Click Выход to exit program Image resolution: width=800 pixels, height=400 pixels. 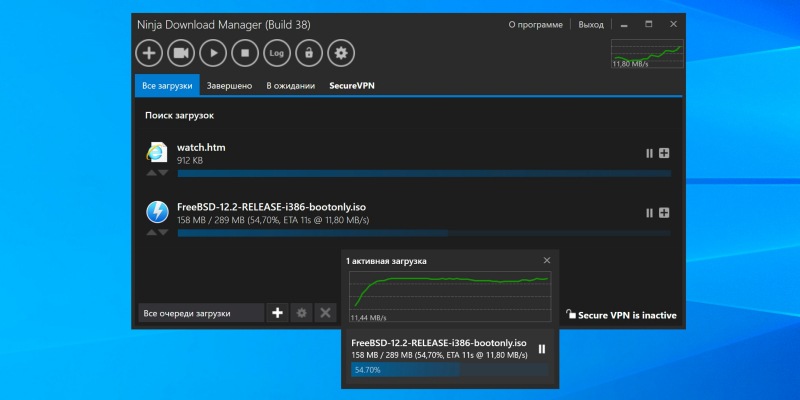tap(591, 24)
